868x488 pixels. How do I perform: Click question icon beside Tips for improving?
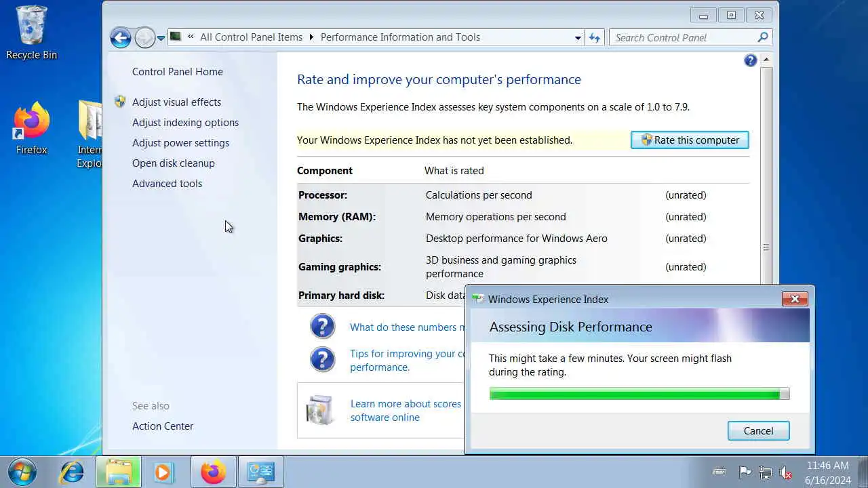323,359
